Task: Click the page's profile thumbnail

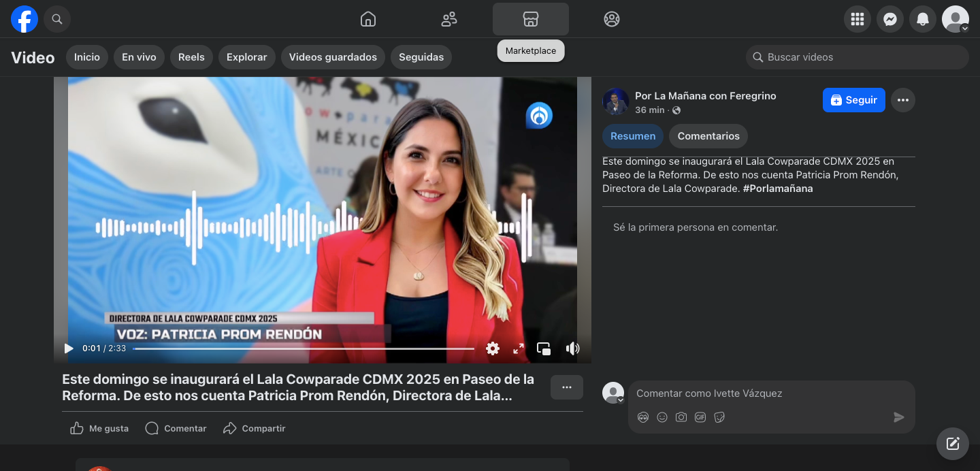Action: pyautogui.click(x=615, y=101)
